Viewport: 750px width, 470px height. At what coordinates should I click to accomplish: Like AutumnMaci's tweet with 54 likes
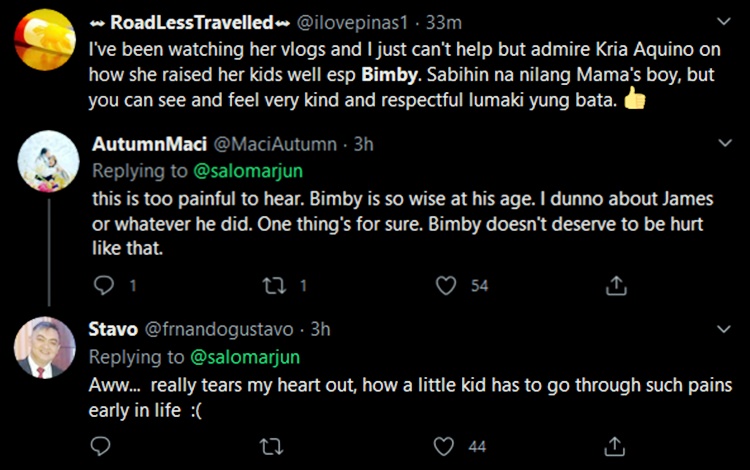tap(446, 286)
